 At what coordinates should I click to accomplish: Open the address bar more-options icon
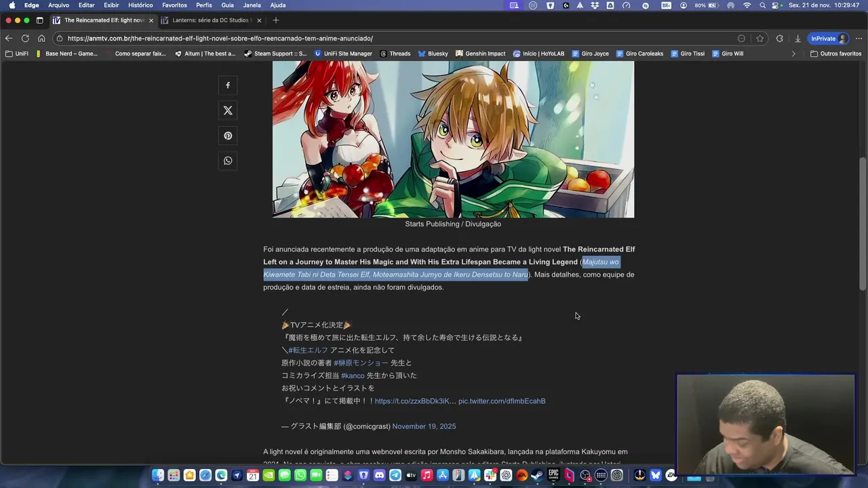[741, 39]
